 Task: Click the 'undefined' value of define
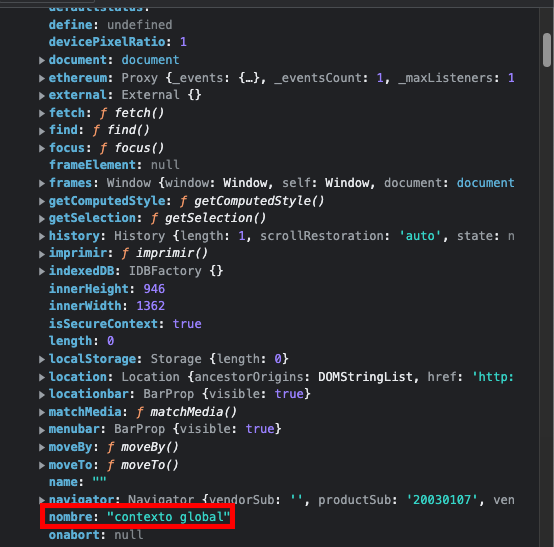pyautogui.click(x=140, y=25)
